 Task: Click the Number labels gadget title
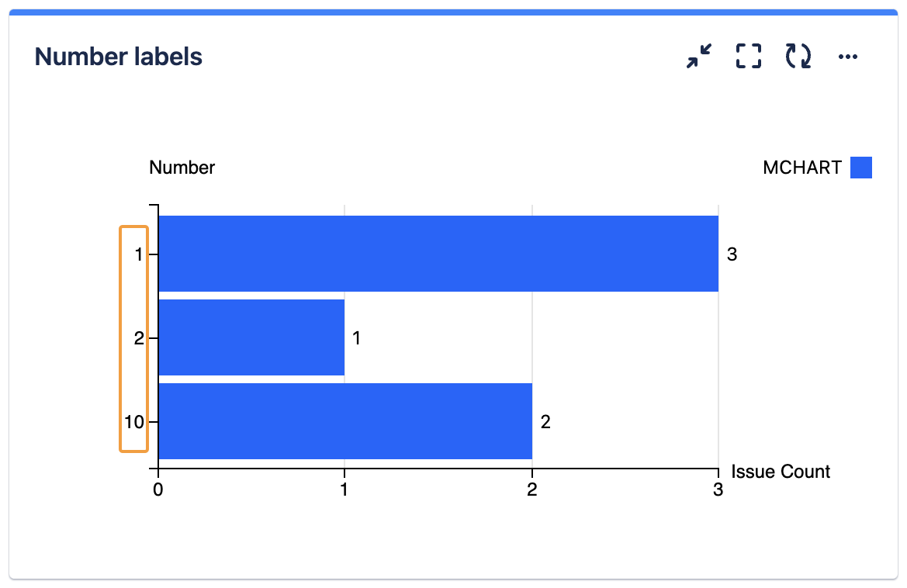[x=119, y=57]
